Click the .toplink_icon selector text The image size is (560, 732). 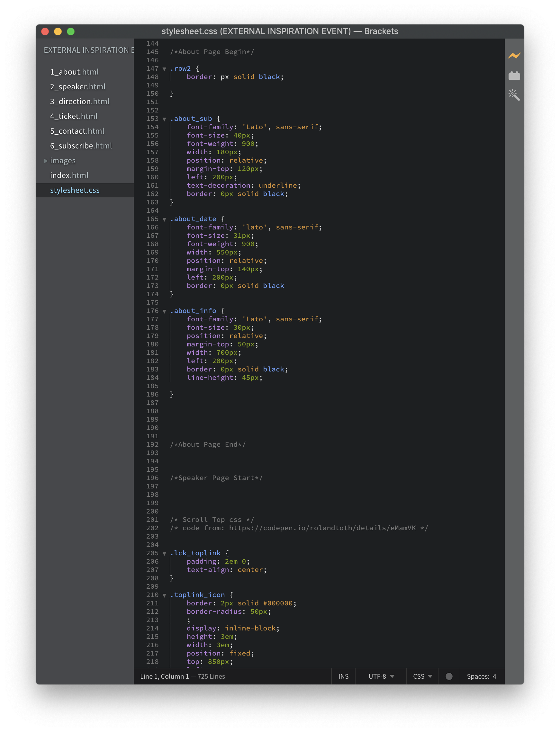(197, 595)
